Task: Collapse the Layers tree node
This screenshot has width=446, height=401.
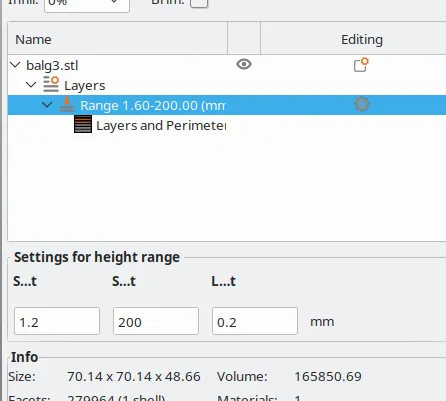Action: [31, 85]
